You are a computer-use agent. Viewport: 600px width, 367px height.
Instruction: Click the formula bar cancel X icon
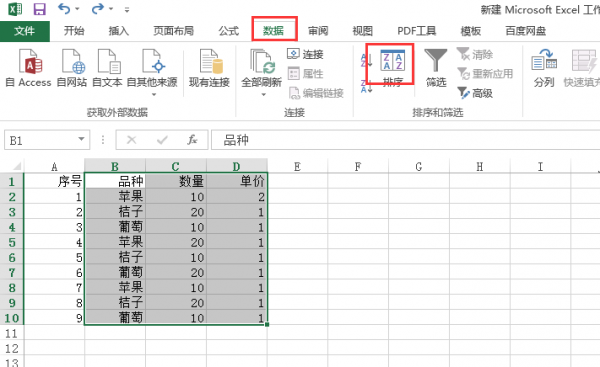[132, 140]
